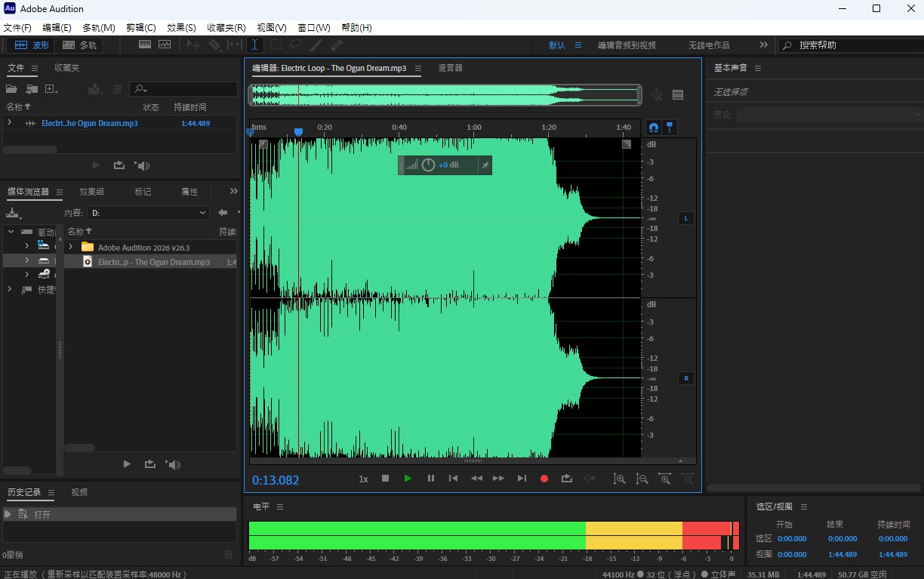Expand the Adobe Audition 2026 v26.3 folder
Viewport: 924px width, 579px height.
click(x=71, y=247)
